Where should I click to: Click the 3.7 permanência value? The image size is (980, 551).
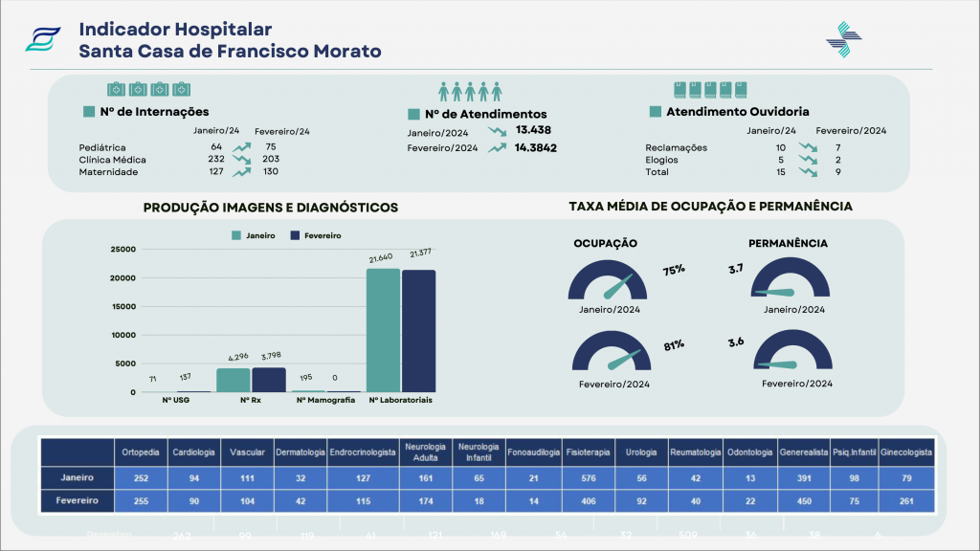tap(736, 269)
